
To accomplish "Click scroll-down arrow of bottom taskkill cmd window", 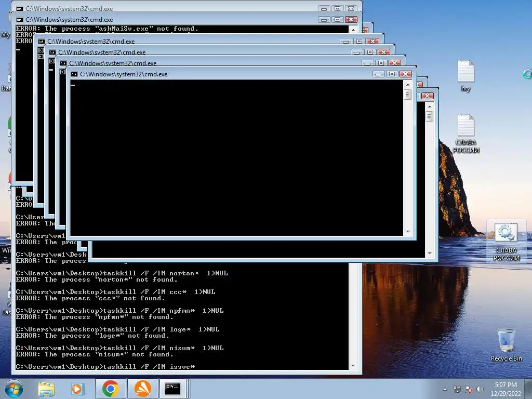I will pyautogui.click(x=353, y=366).
